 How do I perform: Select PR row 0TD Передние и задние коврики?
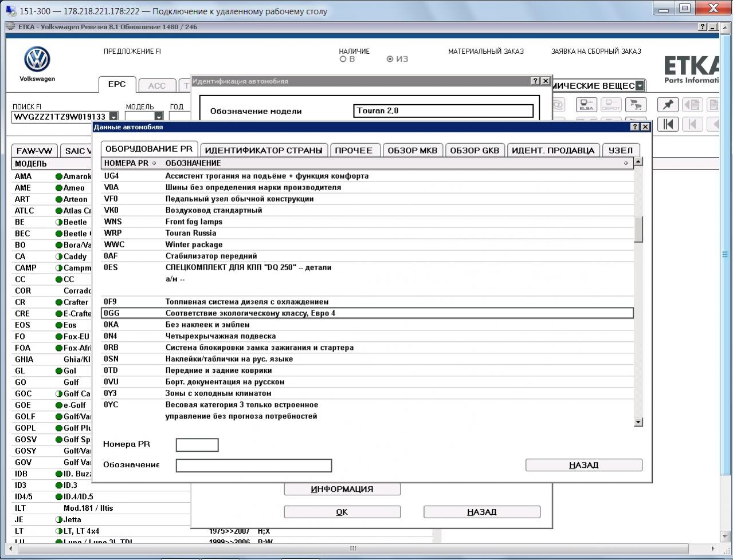point(367,370)
